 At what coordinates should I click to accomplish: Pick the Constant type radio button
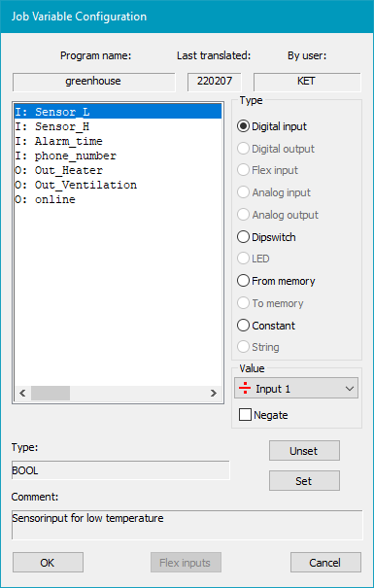point(243,326)
